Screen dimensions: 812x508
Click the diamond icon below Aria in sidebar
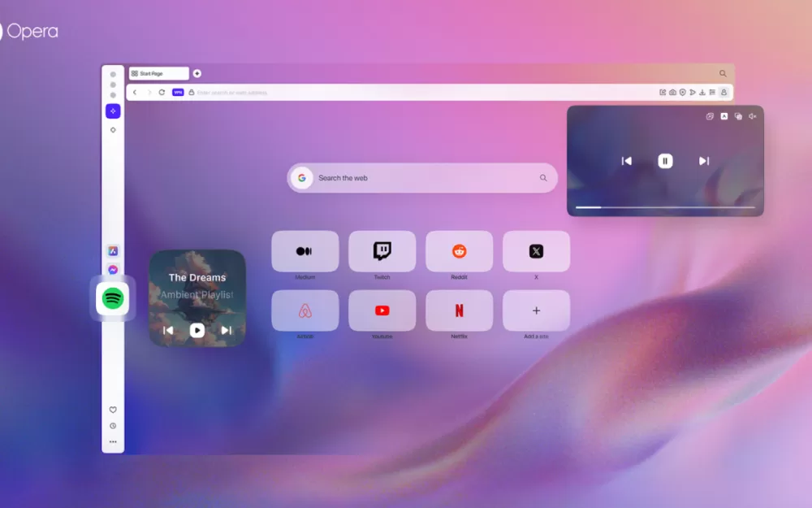click(113, 130)
